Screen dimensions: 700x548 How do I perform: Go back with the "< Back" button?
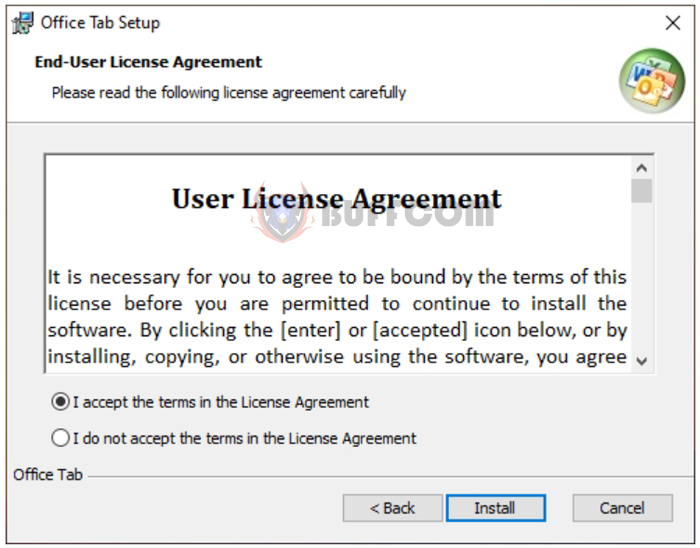392,508
